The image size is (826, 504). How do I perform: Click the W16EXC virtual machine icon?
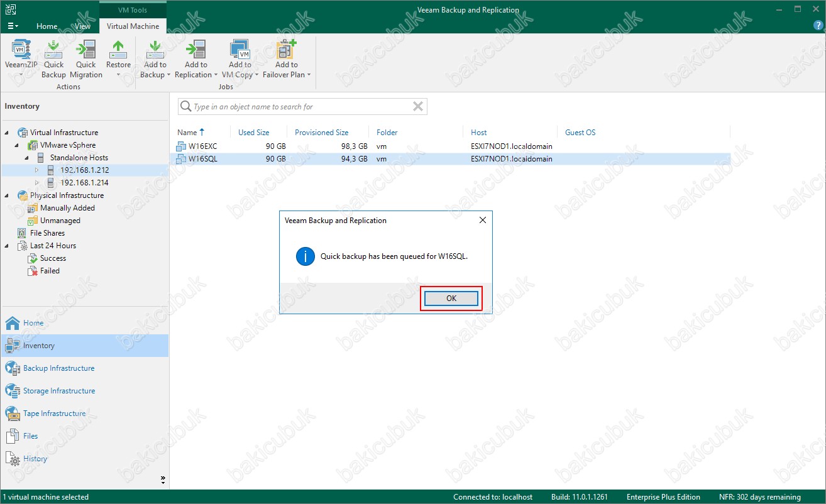[x=182, y=146]
